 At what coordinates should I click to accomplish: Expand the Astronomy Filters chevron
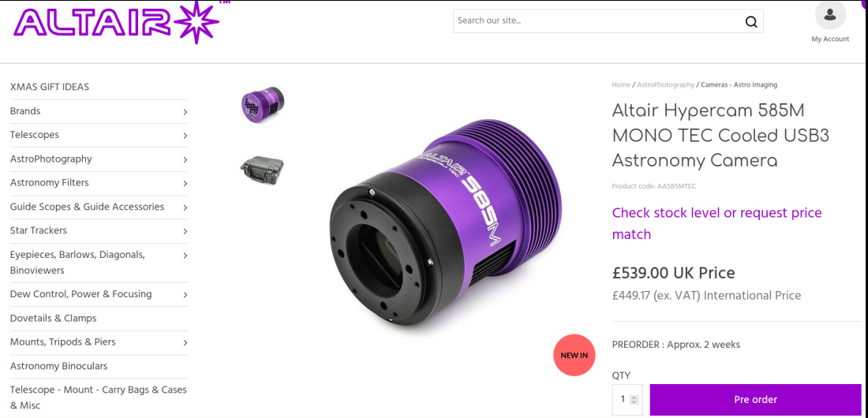coord(185,183)
